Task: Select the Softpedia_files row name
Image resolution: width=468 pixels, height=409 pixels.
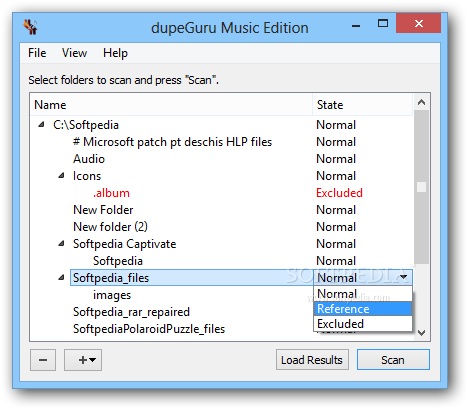Action: click(x=111, y=278)
